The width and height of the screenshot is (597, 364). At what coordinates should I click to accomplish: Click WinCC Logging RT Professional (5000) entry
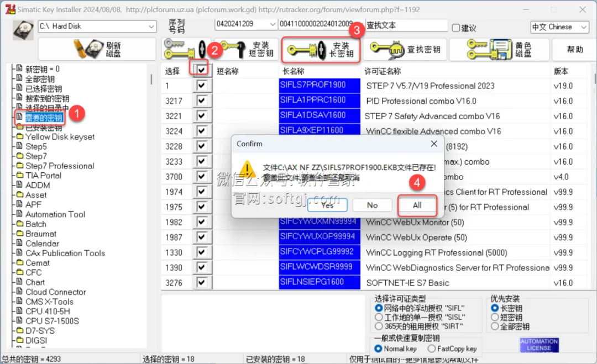pyautogui.click(x=436, y=252)
